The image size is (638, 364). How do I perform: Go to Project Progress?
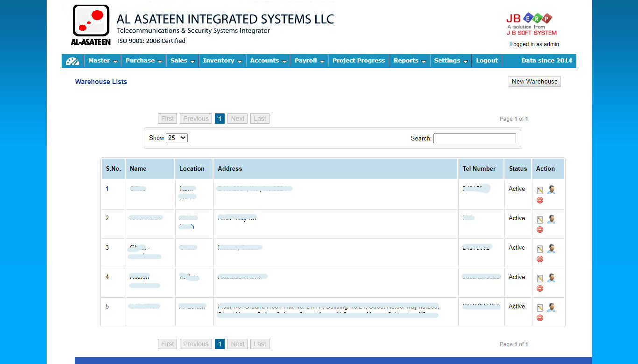click(x=359, y=61)
